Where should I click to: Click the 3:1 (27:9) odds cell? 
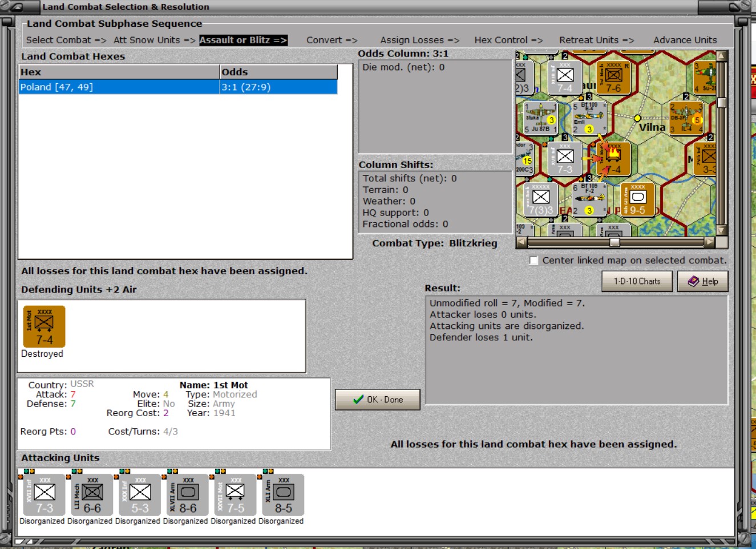278,87
